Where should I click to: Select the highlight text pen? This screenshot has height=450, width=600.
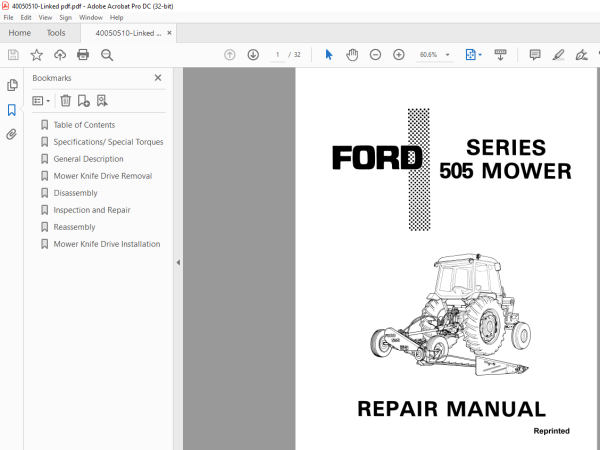click(558, 55)
